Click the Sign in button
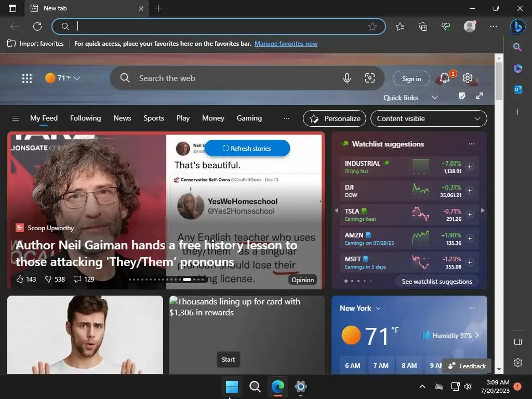 click(x=411, y=79)
